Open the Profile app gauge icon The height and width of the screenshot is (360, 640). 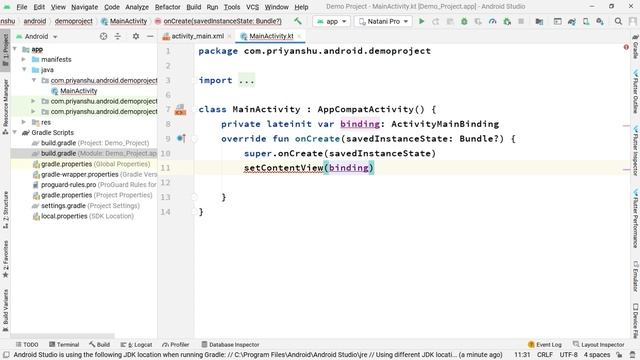click(493, 21)
